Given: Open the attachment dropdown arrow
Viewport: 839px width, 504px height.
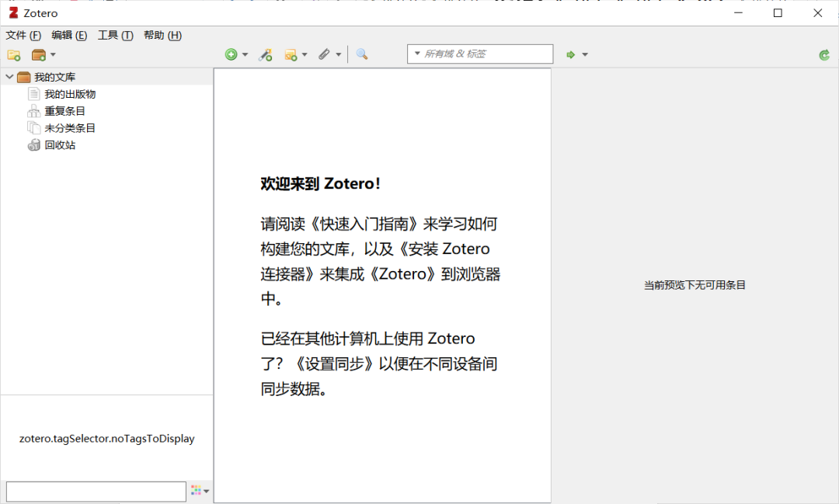Looking at the screenshot, I should pyautogui.click(x=338, y=54).
